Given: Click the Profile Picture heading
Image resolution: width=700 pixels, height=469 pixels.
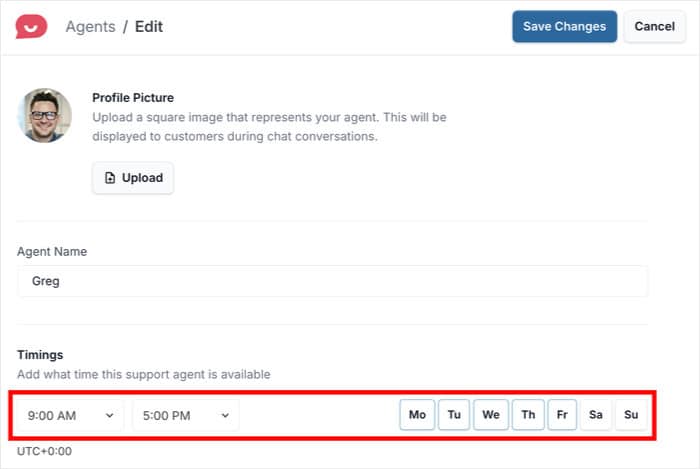Looking at the screenshot, I should (x=132, y=98).
